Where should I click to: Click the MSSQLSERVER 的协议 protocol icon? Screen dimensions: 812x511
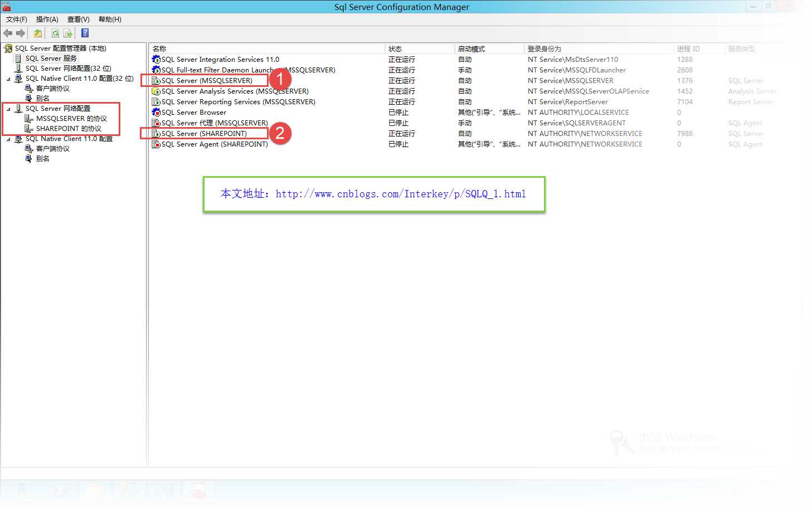(29, 119)
